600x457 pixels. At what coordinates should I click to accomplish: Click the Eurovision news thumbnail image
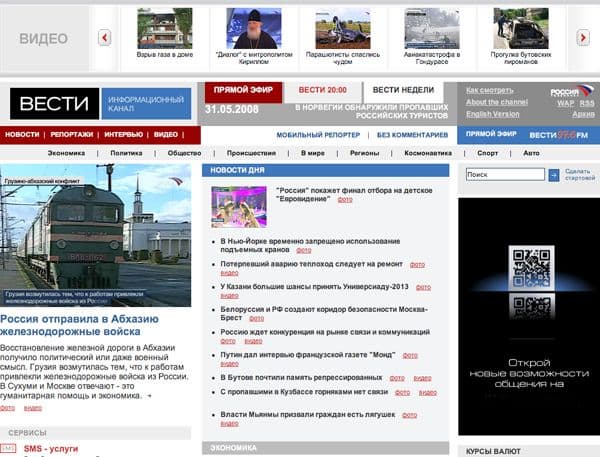point(239,207)
